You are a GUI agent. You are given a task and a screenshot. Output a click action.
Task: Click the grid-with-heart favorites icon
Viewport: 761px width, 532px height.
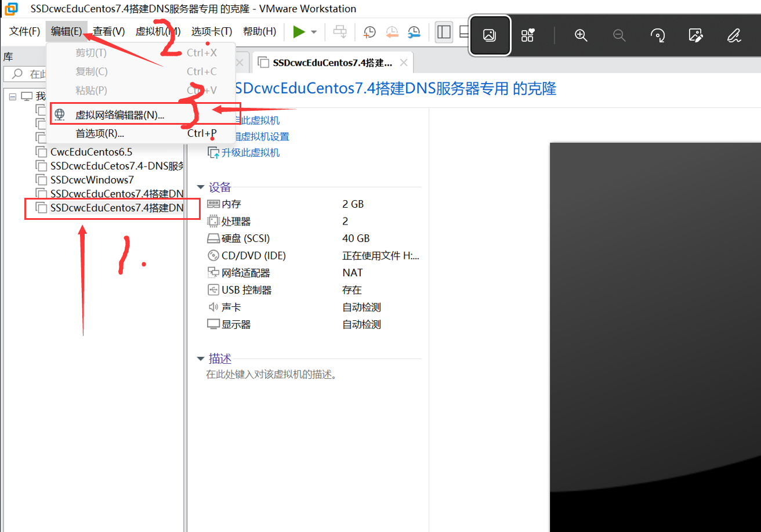527,35
